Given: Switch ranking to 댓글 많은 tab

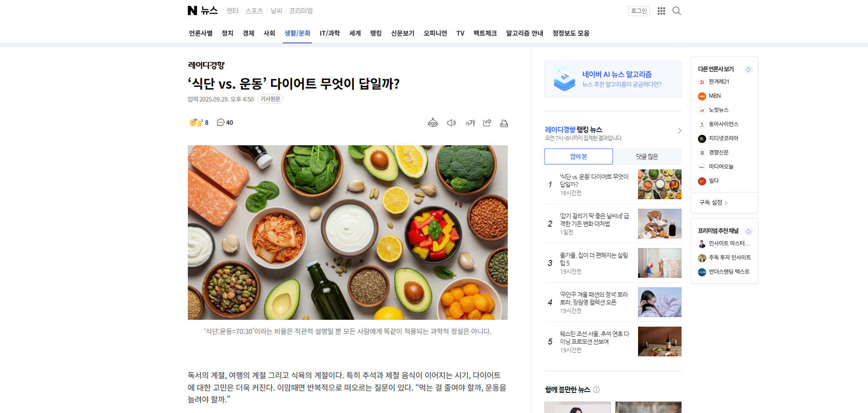Looking at the screenshot, I should (647, 157).
